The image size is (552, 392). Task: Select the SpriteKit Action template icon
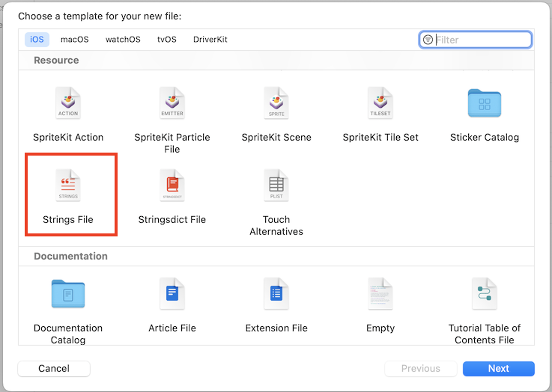coord(68,103)
